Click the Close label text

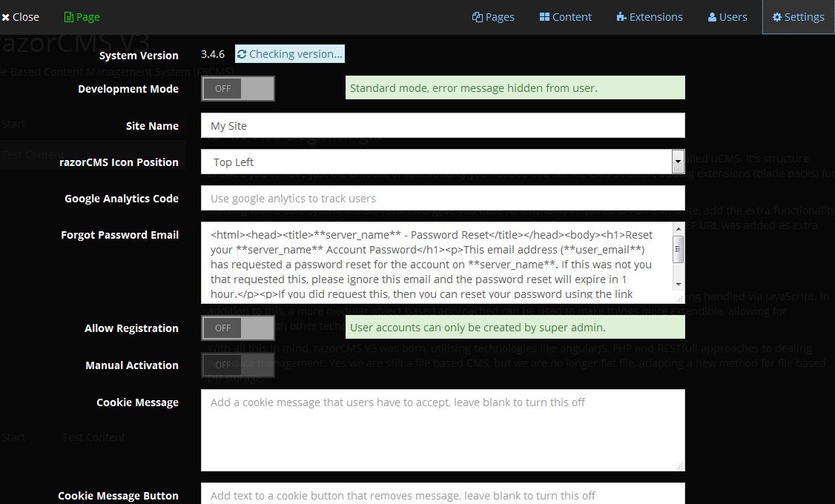(25, 17)
